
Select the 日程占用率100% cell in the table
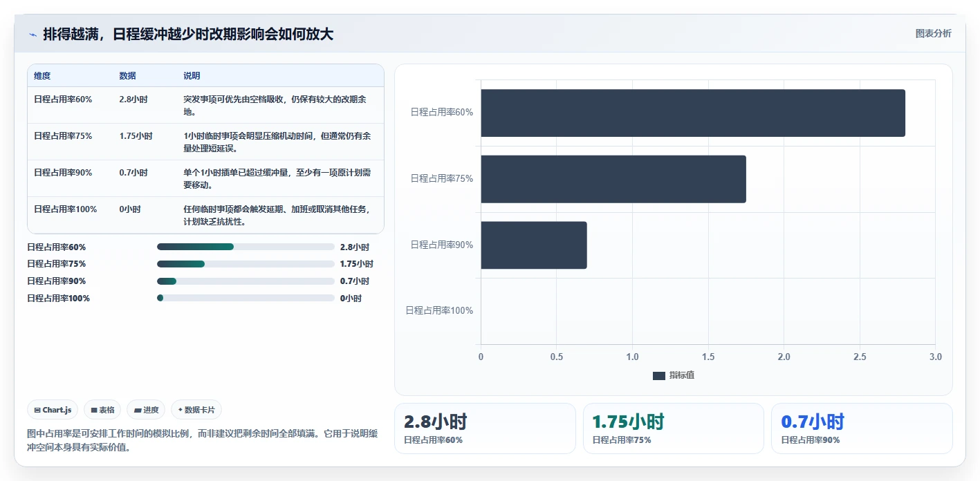(66, 209)
